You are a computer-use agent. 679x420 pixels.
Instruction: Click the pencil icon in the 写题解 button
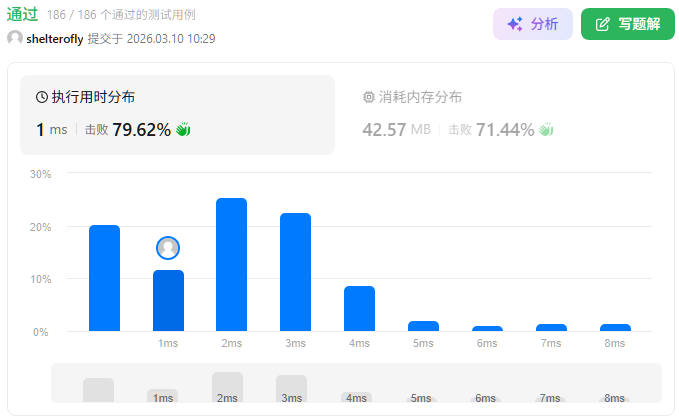point(602,24)
